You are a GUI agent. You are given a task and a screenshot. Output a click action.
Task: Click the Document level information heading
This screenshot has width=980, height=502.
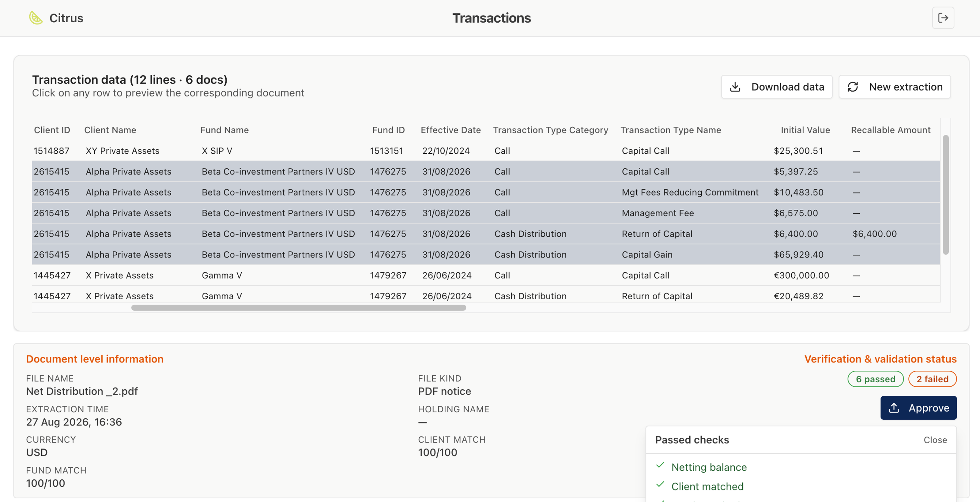click(95, 359)
